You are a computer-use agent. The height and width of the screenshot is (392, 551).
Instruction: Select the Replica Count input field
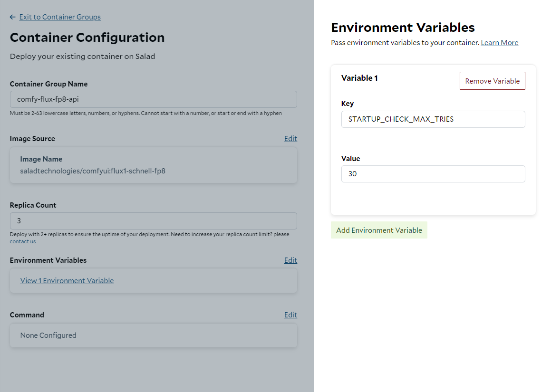click(153, 220)
